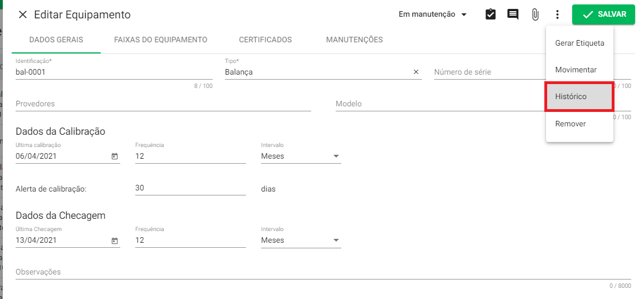
Task: Click the Alerta de calibração days field
Action: pos(190,188)
